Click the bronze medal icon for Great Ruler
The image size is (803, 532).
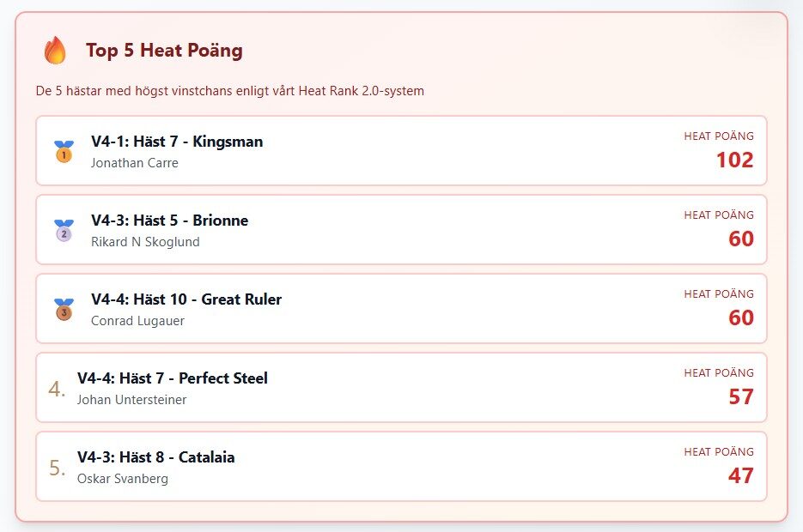[64, 310]
